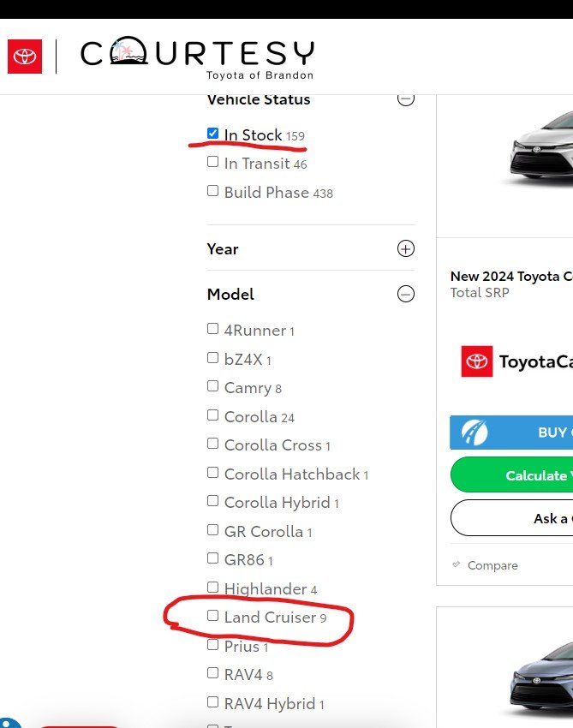Check the Build Phase checkbox
Image resolution: width=573 pixels, height=728 pixels.
213,191
